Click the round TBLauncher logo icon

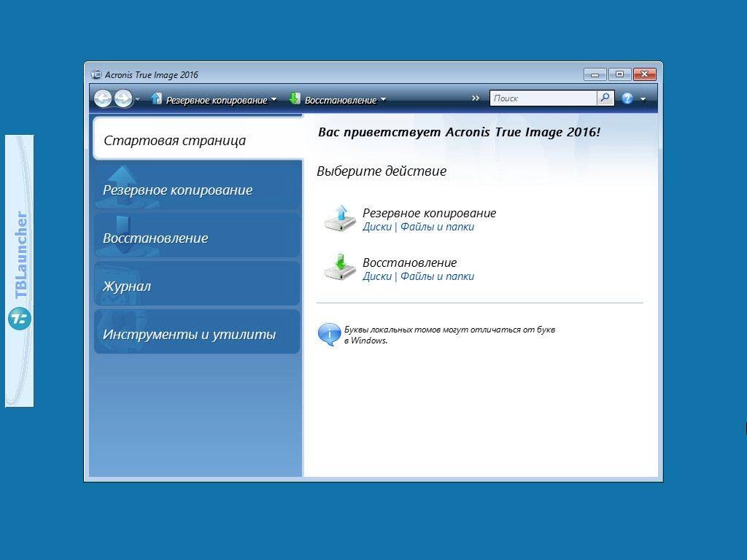point(19,319)
